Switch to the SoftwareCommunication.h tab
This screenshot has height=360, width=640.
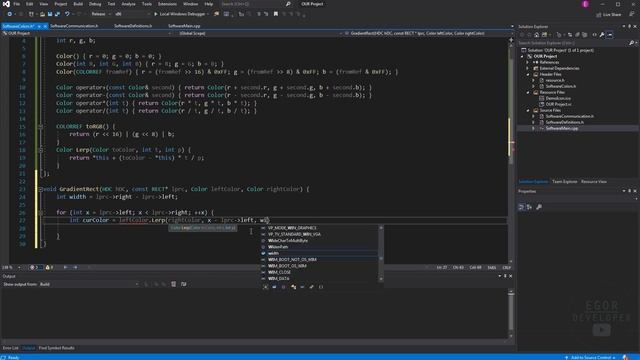74,26
